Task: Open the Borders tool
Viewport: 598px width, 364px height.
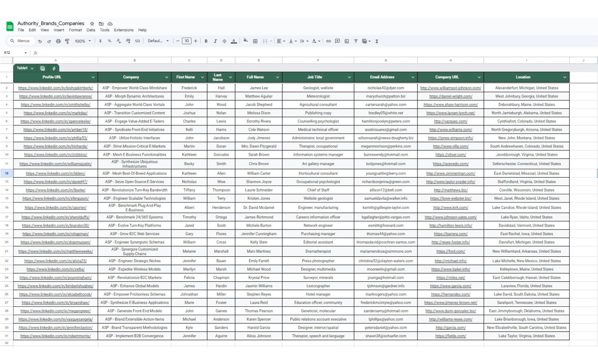Action: pyautogui.click(x=255, y=41)
